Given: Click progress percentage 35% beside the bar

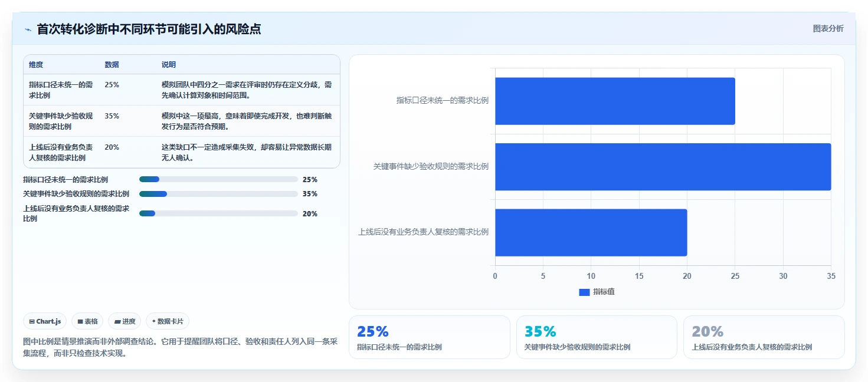Looking at the screenshot, I should pyautogui.click(x=310, y=194).
